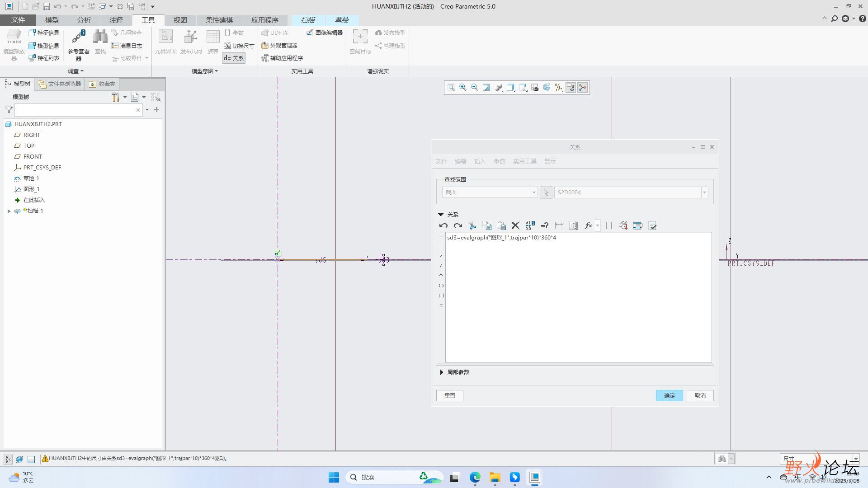868x488 pixels.
Task: Open the 文件 menu tab
Action: (18, 20)
